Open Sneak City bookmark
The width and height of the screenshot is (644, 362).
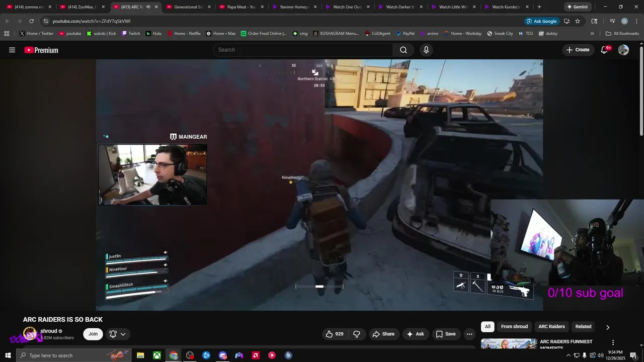pyautogui.click(x=500, y=34)
